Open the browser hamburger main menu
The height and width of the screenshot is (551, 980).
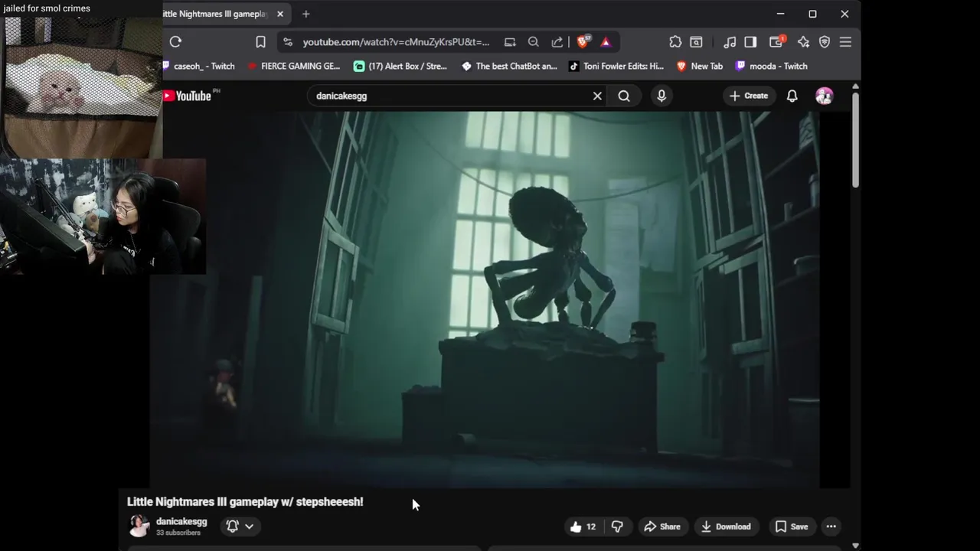[x=845, y=42]
